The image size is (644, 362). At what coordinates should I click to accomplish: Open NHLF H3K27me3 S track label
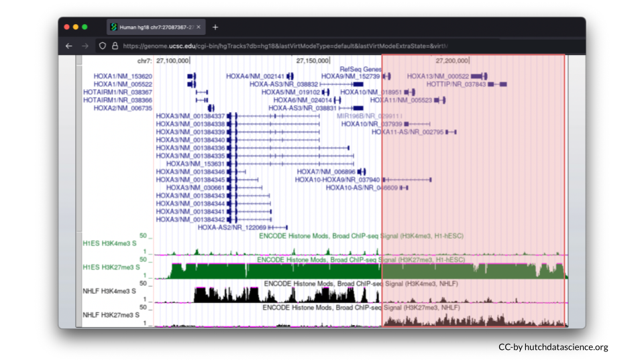tap(111, 315)
